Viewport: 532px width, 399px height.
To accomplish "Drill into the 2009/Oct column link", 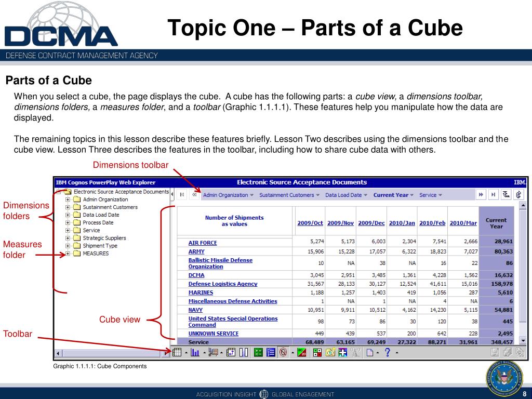I will tap(310, 223).
